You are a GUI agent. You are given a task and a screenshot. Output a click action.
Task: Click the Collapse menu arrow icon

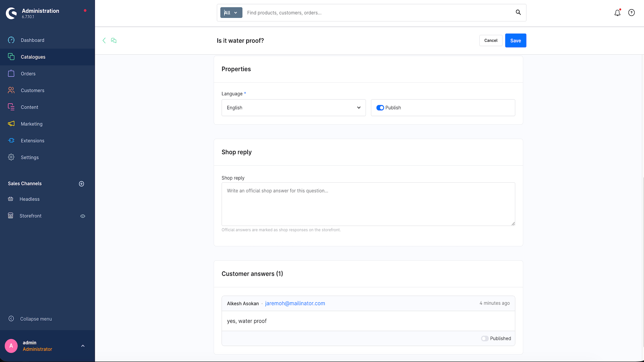click(x=11, y=318)
